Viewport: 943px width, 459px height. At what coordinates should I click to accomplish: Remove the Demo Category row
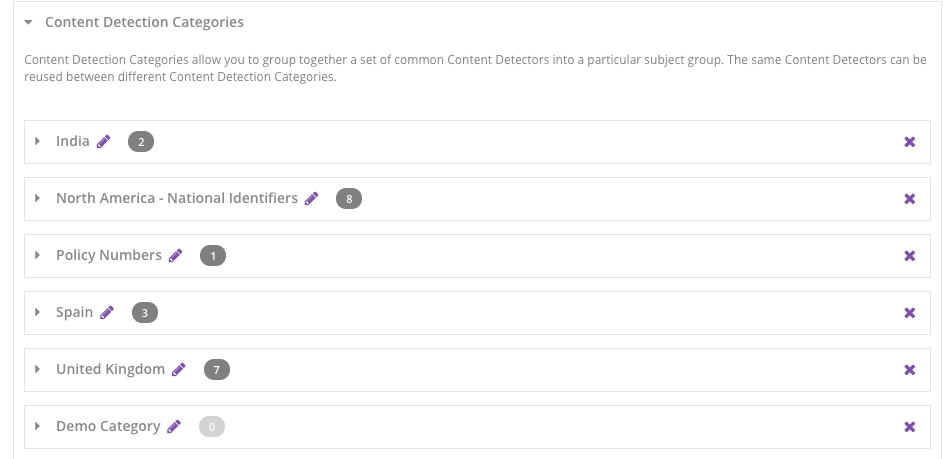click(x=910, y=427)
